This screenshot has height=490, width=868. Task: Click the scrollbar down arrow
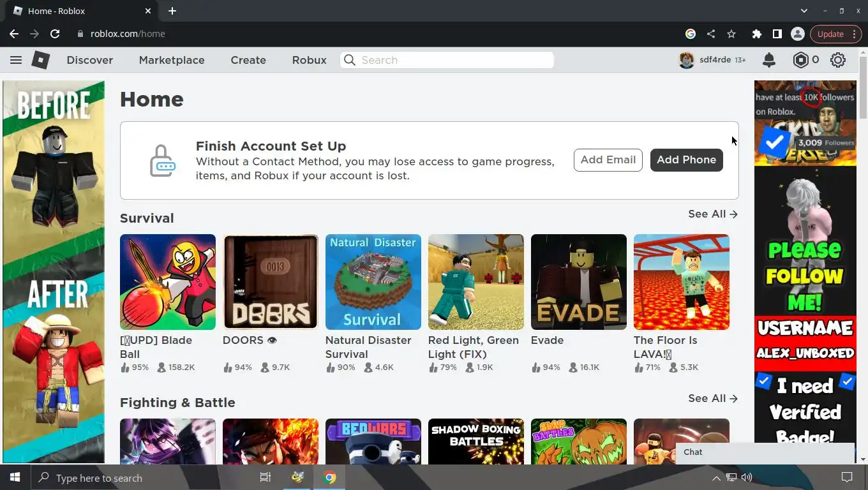tap(863, 459)
